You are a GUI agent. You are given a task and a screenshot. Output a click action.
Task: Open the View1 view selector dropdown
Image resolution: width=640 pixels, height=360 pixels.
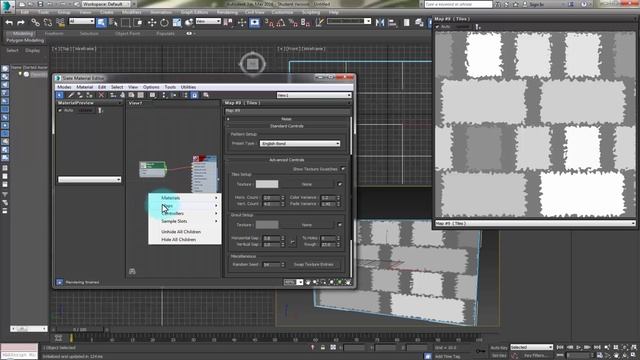[x=314, y=95]
